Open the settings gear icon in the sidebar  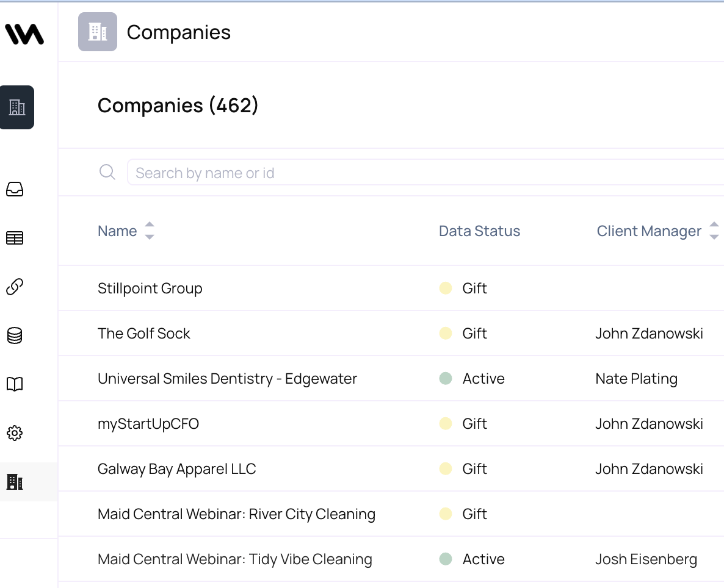point(15,433)
